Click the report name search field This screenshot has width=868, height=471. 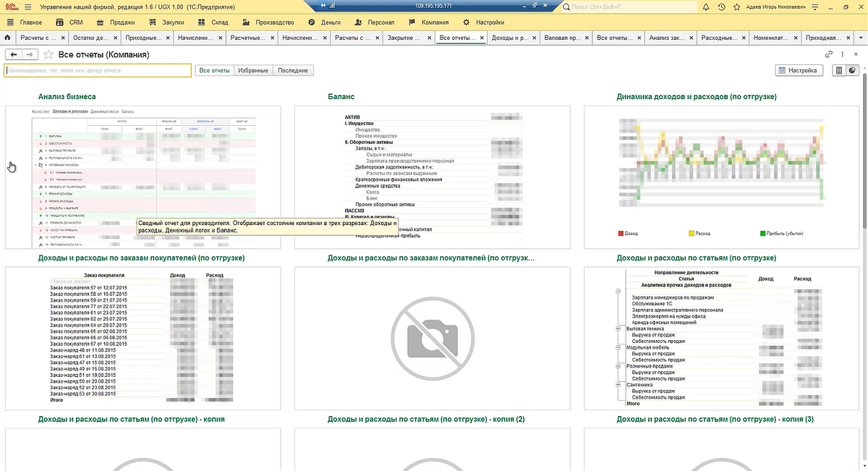98,70
